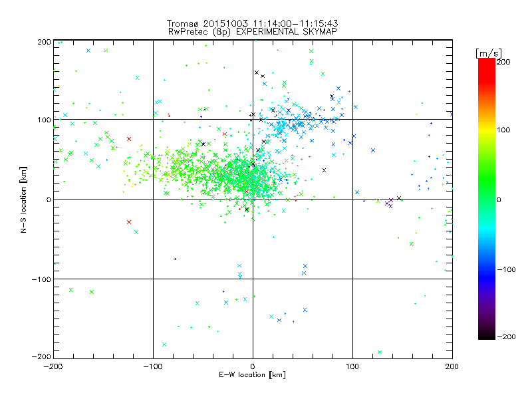
Task: Click the 'RwPretec (8p) EXPERIMENTAL SKYMAP' subtitle
Action: [253, 32]
